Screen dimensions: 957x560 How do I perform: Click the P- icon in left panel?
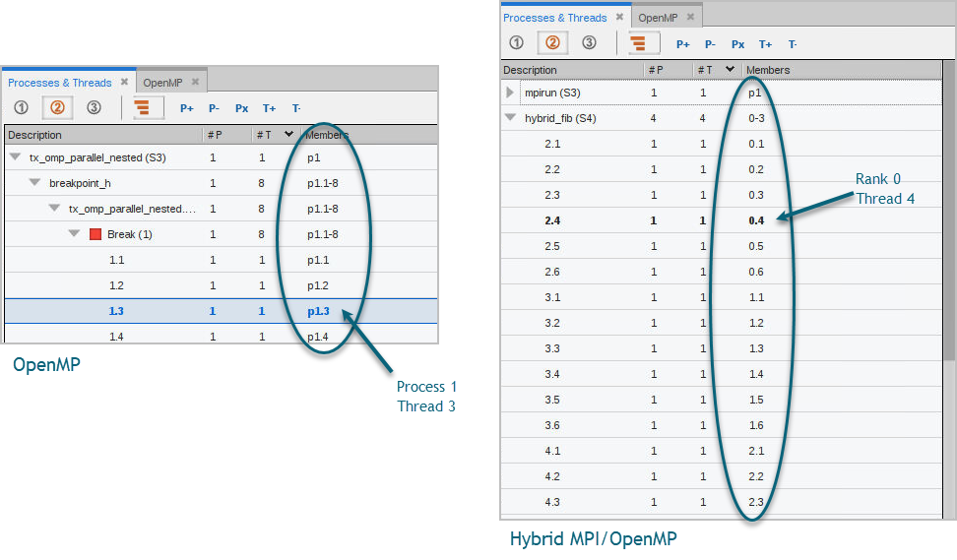(215, 108)
